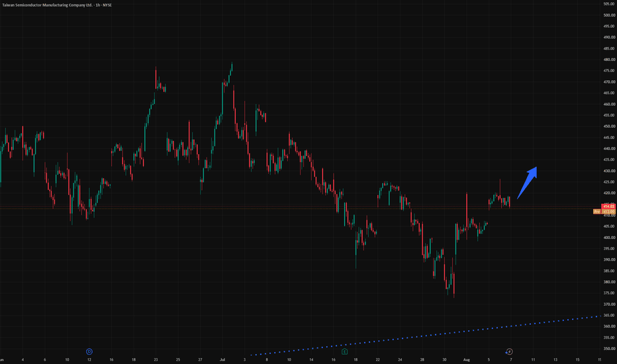
Task: Click the '23' date on time axis
Action: pyautogui.click(x=156, y=359)
